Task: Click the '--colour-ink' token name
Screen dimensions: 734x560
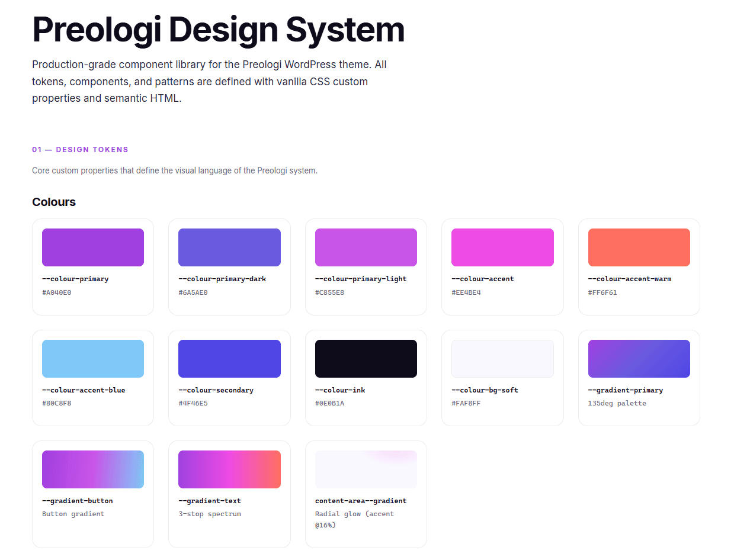Action: (340, 390)
